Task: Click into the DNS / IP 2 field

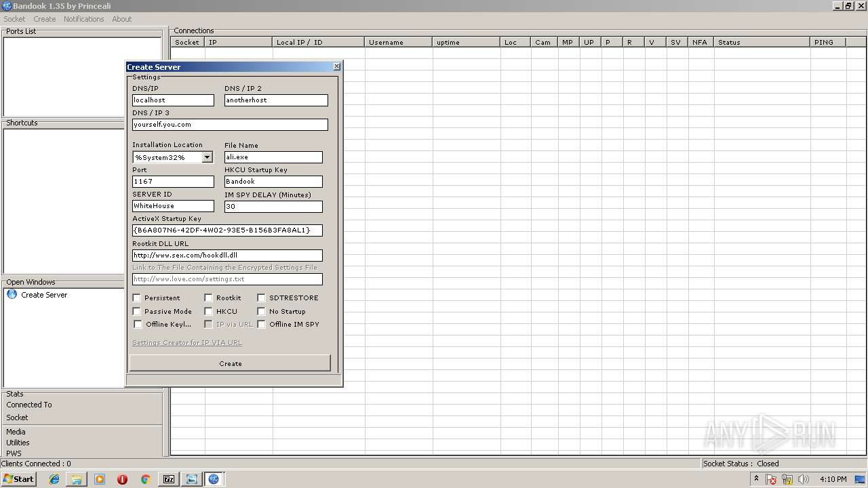Action: click(276, 100)
